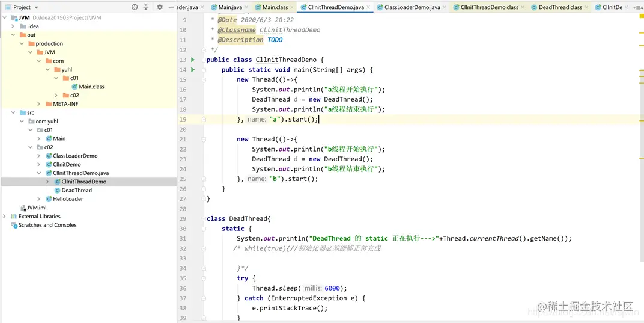Image resolution: width=644 pixels, height=323 pixels.
Task: Close the Main.class tab
Action: pyautogui.click(x=291, y=7)
